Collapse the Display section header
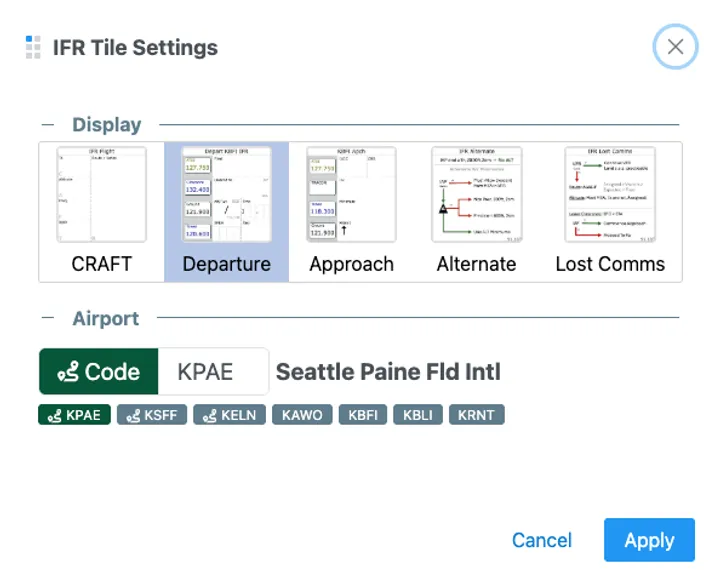720x587 pixels. tap(106, 125)
